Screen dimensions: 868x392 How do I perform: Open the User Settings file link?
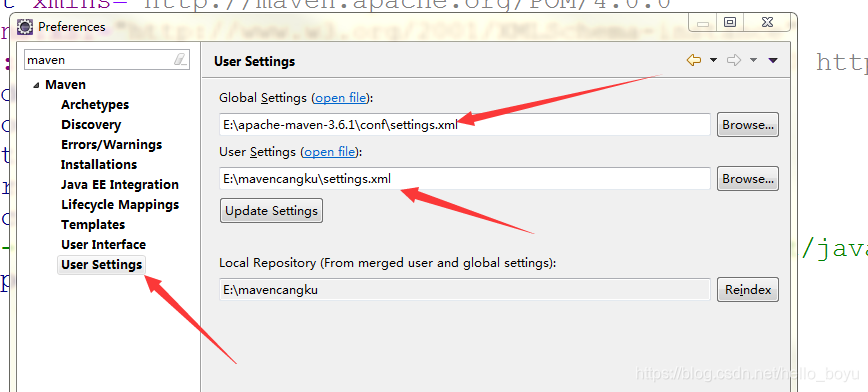(330, 152)
